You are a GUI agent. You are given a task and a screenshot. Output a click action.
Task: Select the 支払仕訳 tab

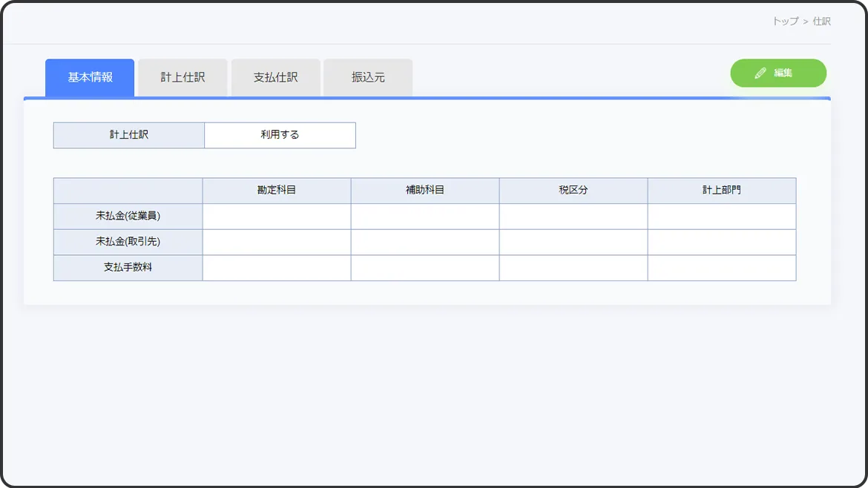275,77
